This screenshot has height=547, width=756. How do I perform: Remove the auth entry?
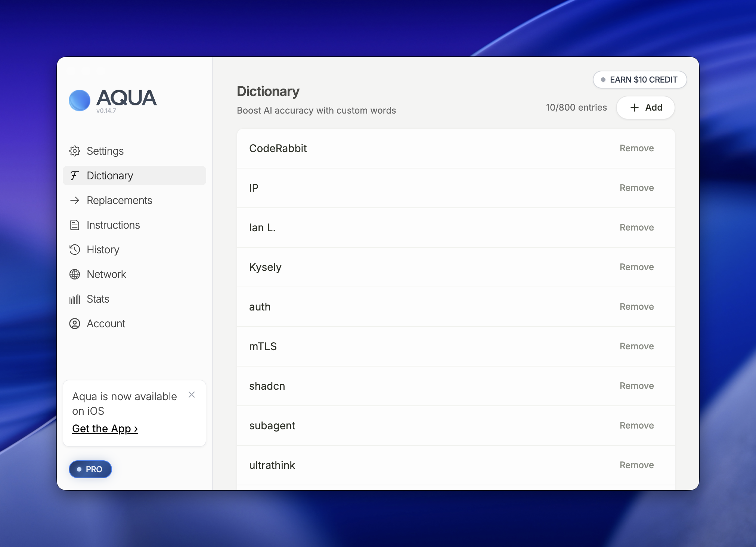637,307
